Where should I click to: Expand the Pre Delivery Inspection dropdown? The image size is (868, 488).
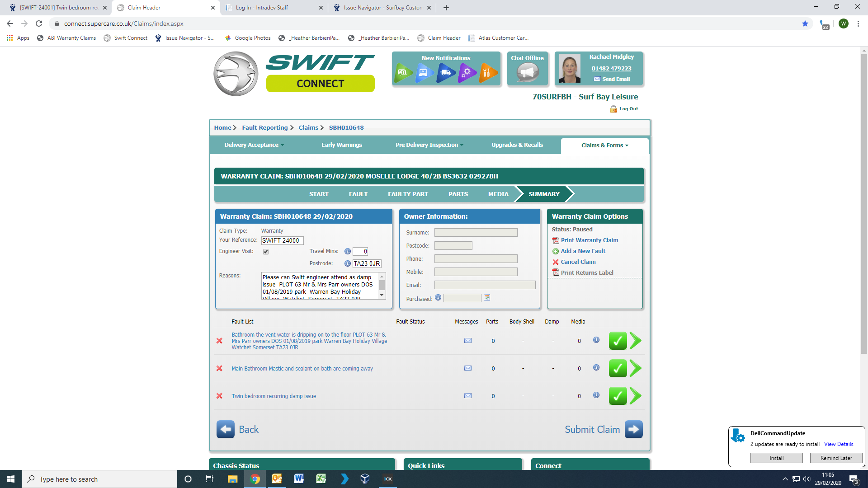(429, 145)
